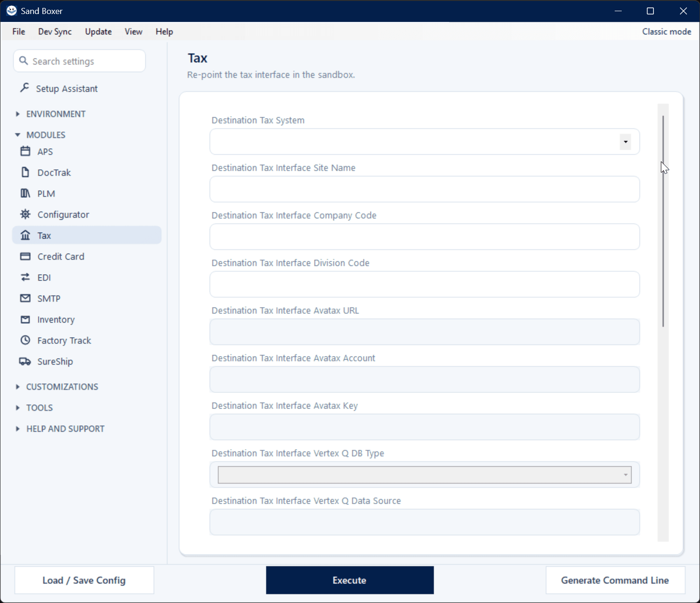This screenshot has height=603, width=700.
Task: Open the View menu
Action: click(x=133, y=31)
